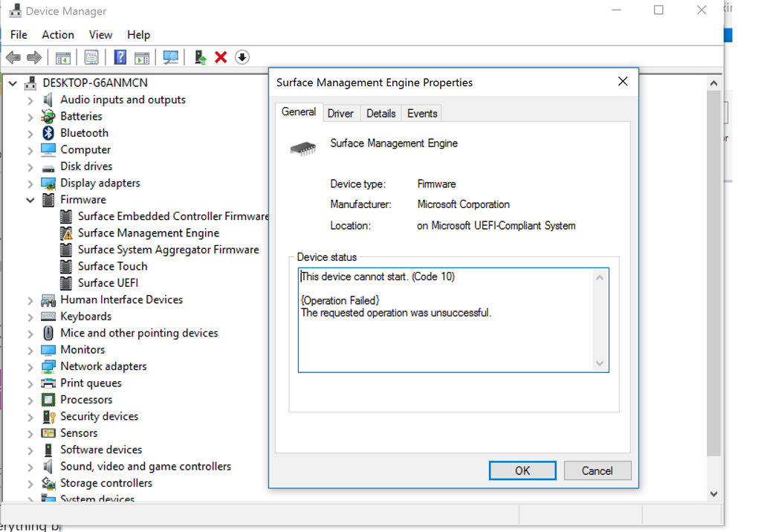Click the Display adapters category icon
This screenshot has width=761, height=532.
[48, 184]
